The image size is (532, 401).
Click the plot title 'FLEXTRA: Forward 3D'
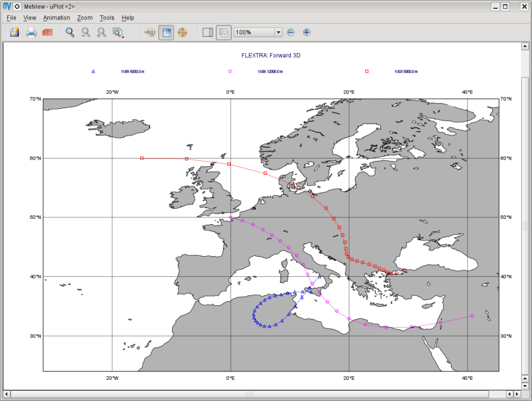[271, 56]
